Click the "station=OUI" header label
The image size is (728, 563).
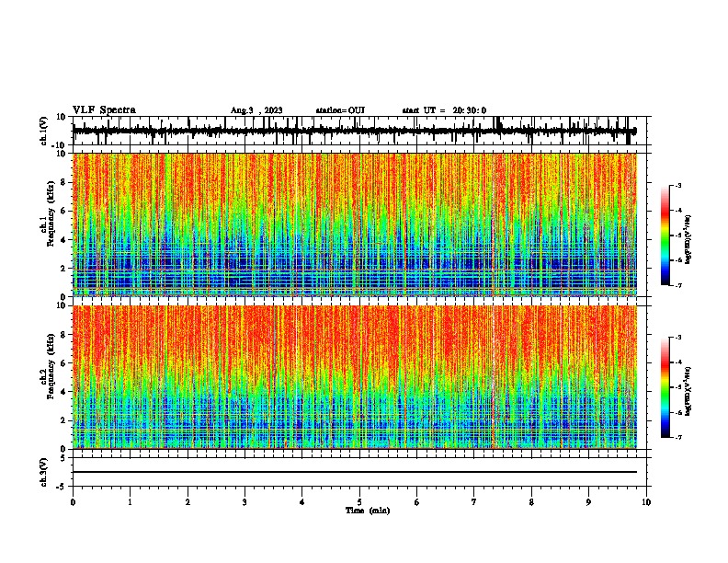pos(340,110)
